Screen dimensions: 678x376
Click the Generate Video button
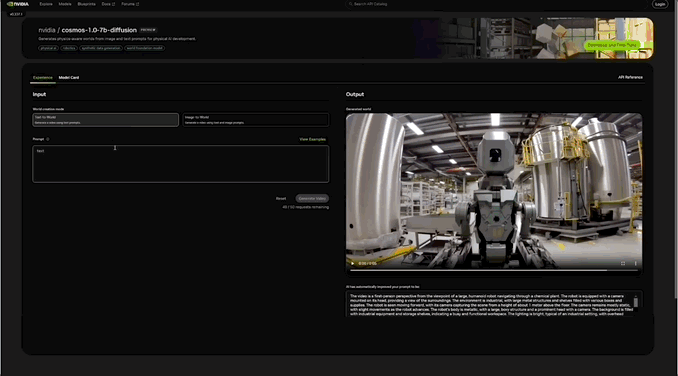(312, 198)
